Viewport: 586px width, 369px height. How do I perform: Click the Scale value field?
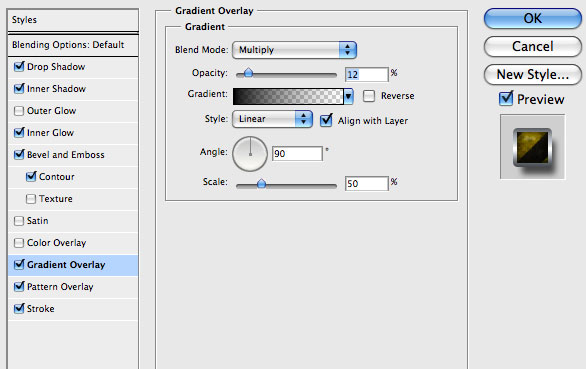click(367, 184)
